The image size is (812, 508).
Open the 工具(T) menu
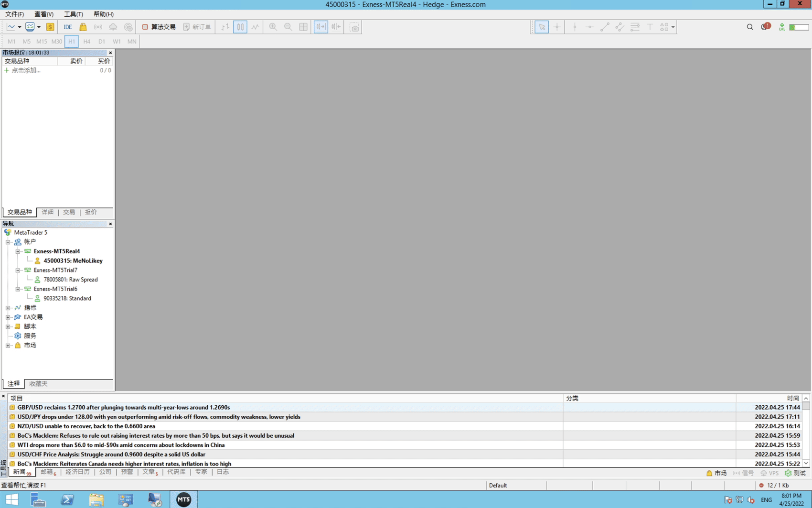(x=74, y=14)
